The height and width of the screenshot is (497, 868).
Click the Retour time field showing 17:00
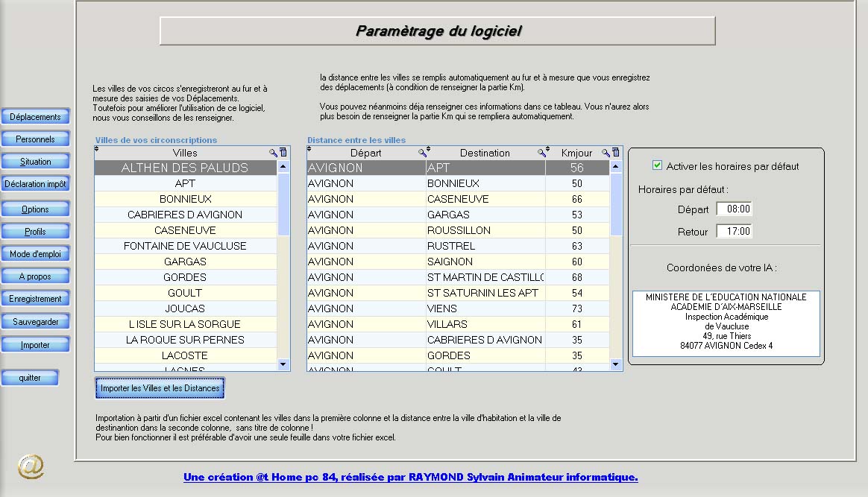tap(734, 232)
